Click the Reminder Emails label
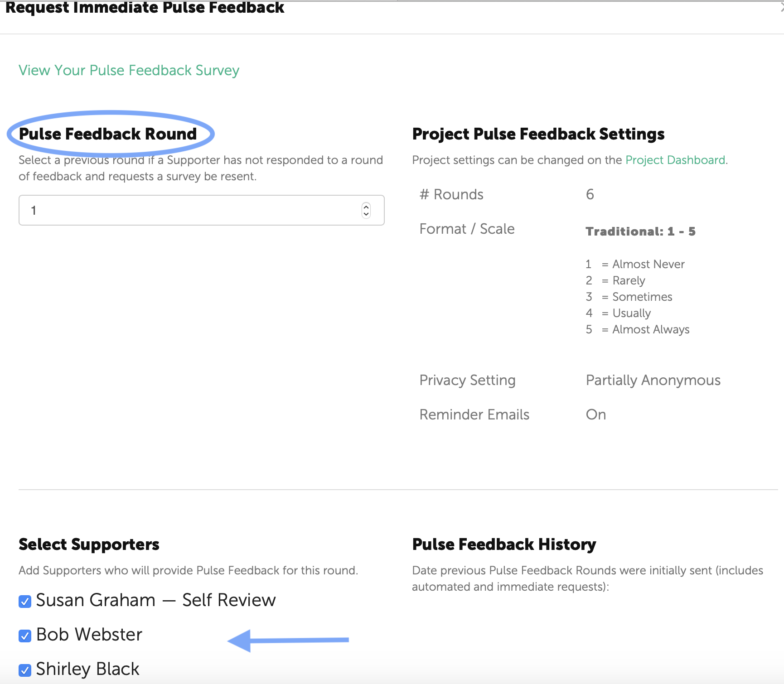The width and height of the screenshot is (784, 684). tap(474, 415)
